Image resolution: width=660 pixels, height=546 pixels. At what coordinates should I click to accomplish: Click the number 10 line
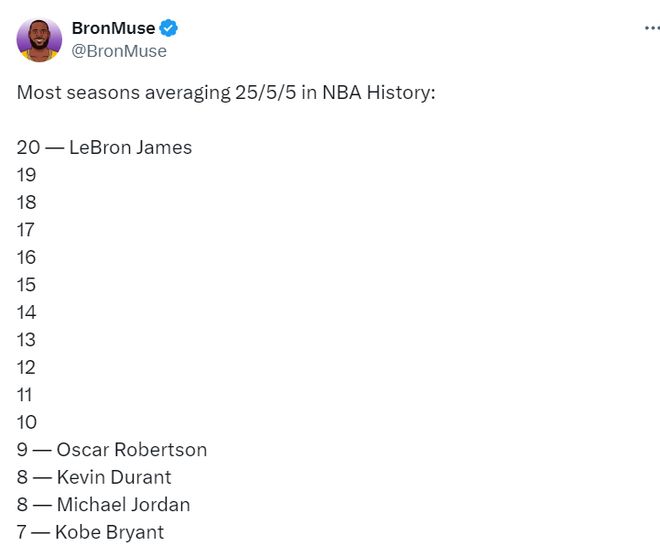[26, 422]
